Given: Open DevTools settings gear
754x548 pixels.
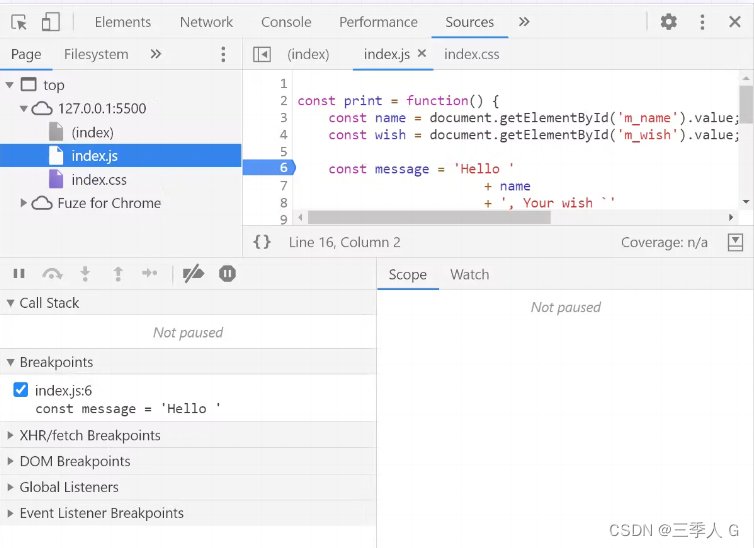Looking at the screenshot, I should pos(668,22).
